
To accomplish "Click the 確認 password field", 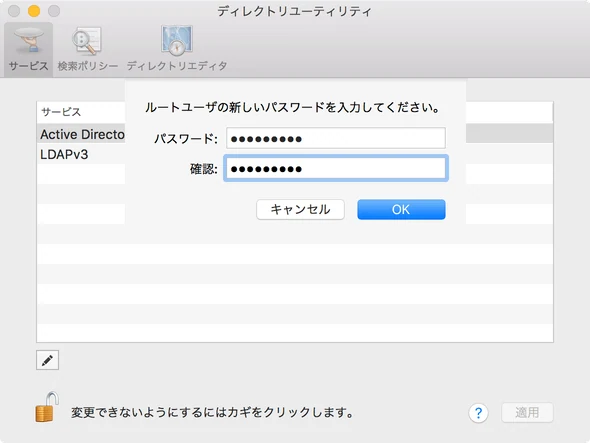I will pos(336,168).
